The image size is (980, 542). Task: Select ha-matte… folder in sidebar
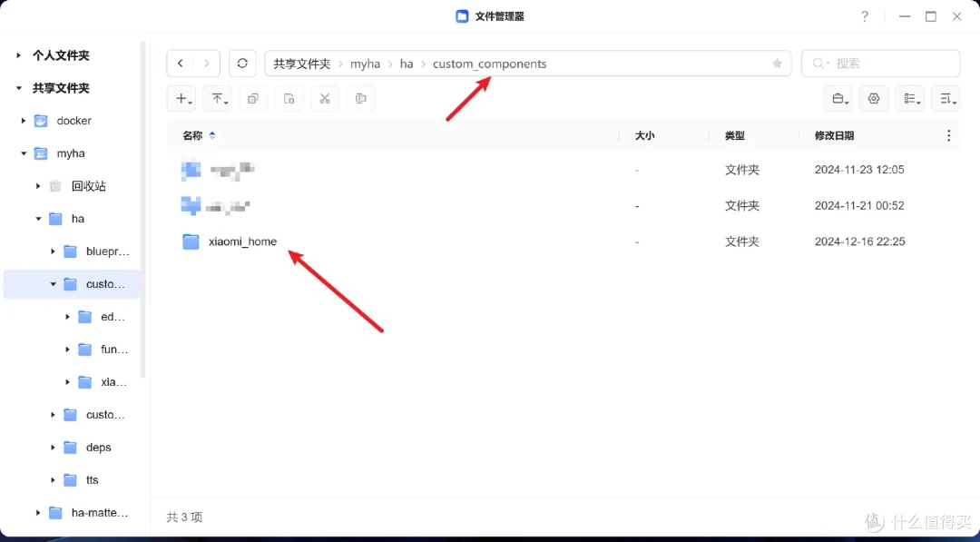click(x=100, y=513)
